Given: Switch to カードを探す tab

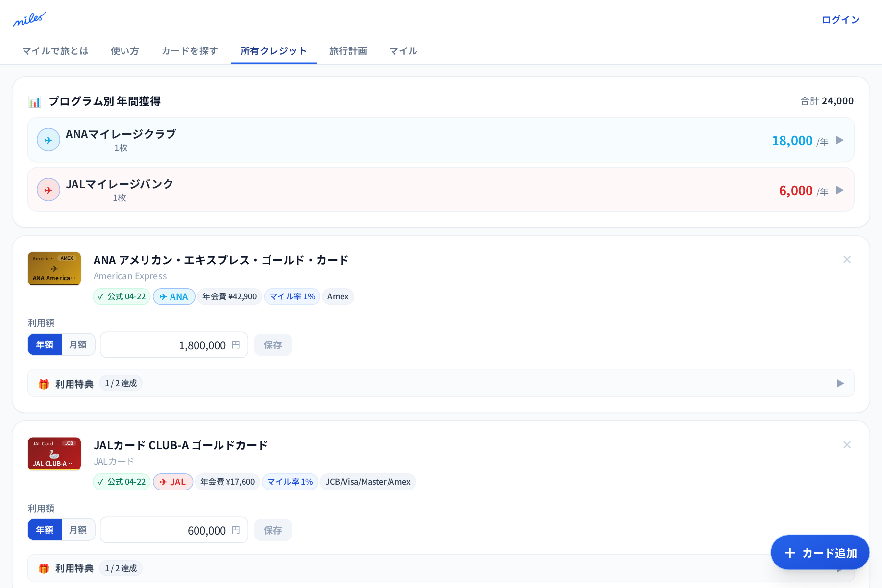Looking at the screenshot, I should tap(190, 51).
